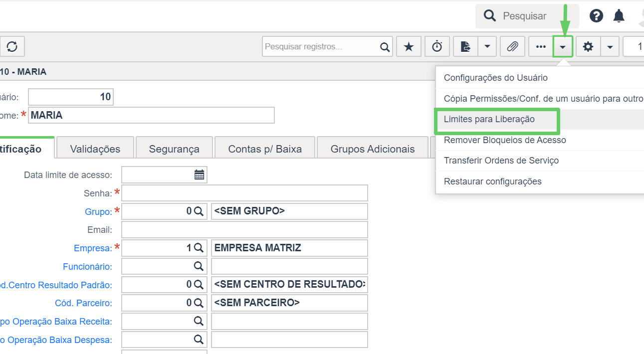Viewport: 644px width, 354px height.
Task: Click the paperclip attachments icon
Action: click(512, 47)
